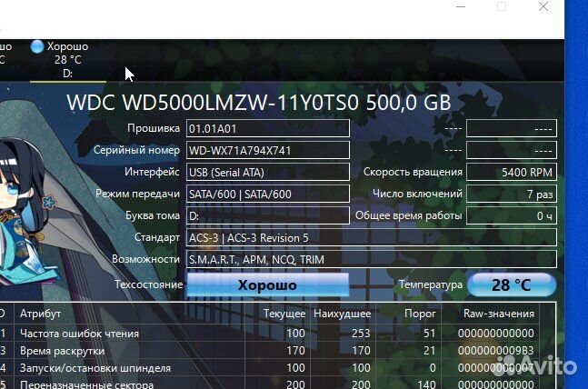Click the standard field ACS-3 Revision 5
Image resolution: width=588 pixels, height=389 pixels.
tap(372, 237)
